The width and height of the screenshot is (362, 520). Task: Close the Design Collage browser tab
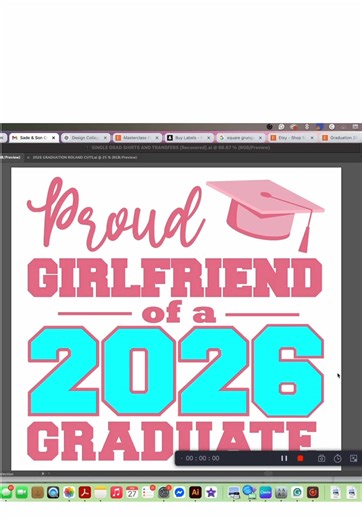click(105, 138)
